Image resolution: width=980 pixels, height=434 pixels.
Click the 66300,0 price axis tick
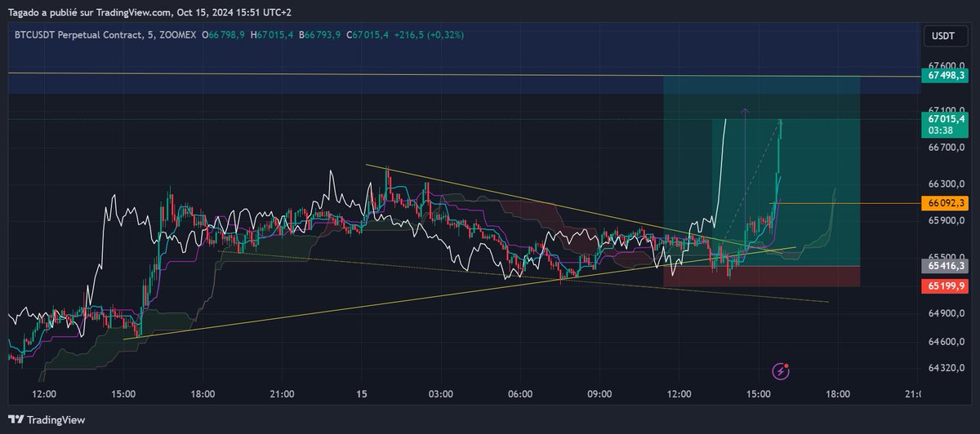pos(946,184)
